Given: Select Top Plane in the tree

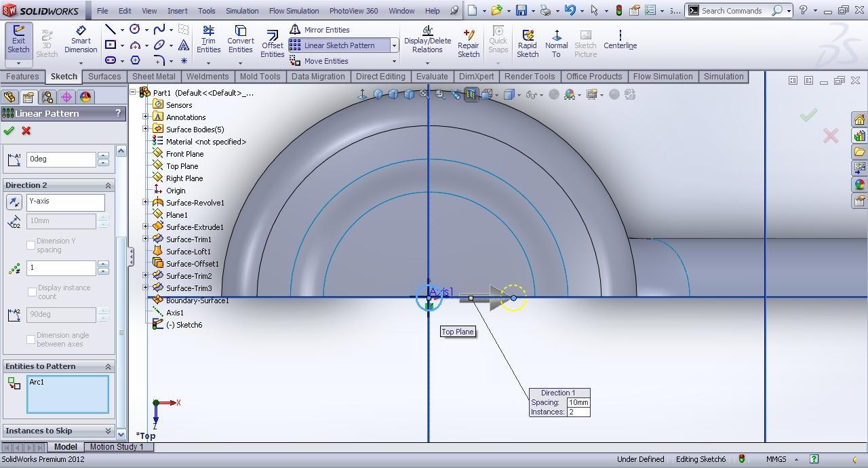Looking at the screenshot, I should [182, 166].
